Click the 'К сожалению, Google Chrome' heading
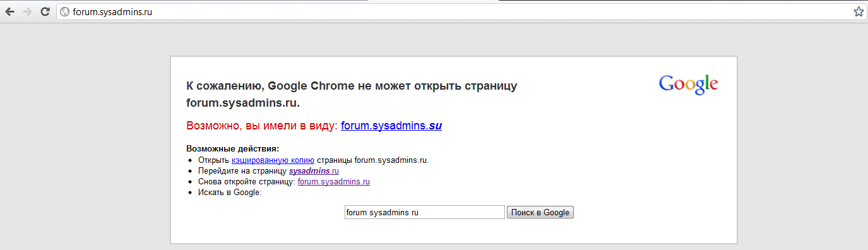 [x=352, y=94]
